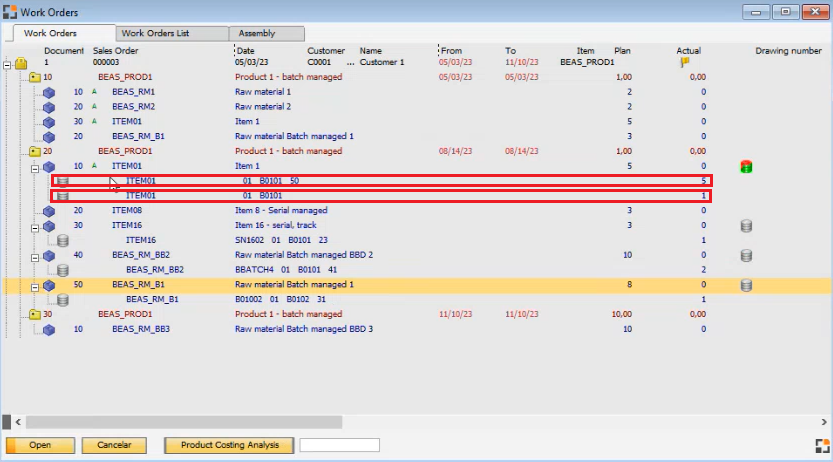Click the gray database icon in highlighted BEAS_RM_B1 row
Image resolution: width=833 pixels, height=462 pixels.
click(x=745, y=286)
